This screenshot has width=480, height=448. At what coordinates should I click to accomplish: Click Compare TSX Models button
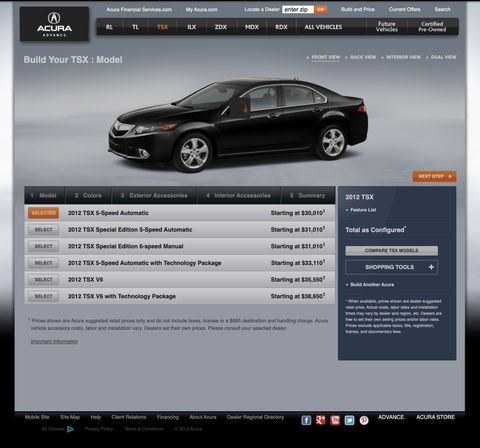(391, 250)
